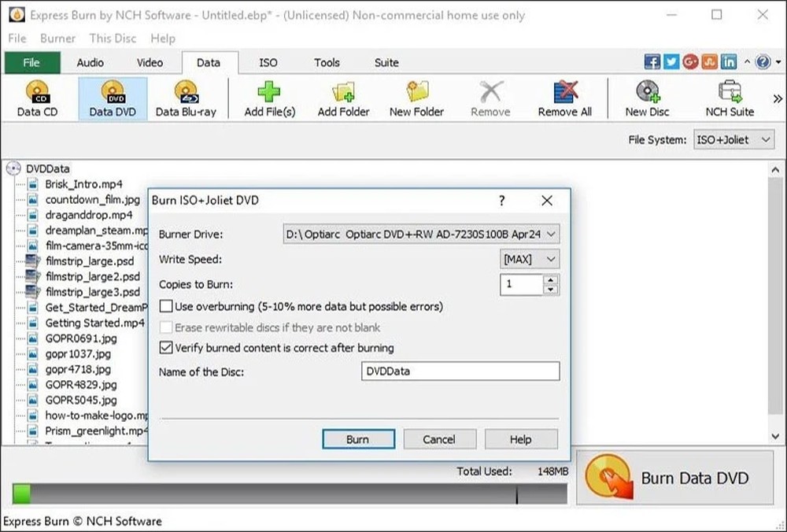Open the Burner menu

57,38
